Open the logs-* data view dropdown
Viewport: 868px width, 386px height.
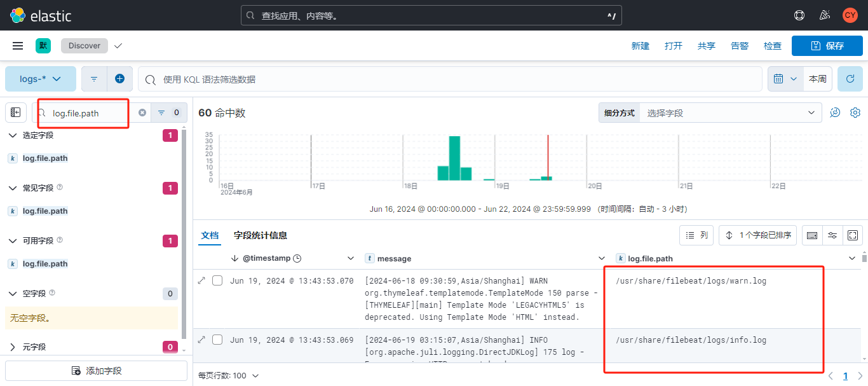[x=41, y=79]
